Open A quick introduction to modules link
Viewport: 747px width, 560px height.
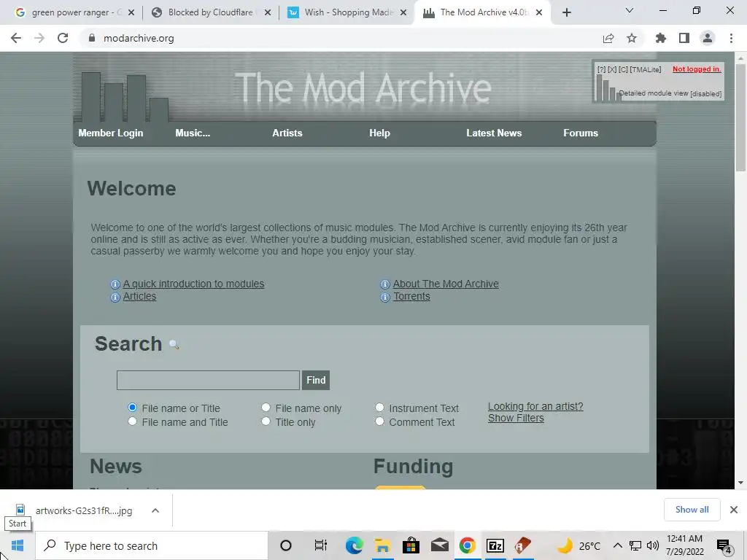[193, 284]
